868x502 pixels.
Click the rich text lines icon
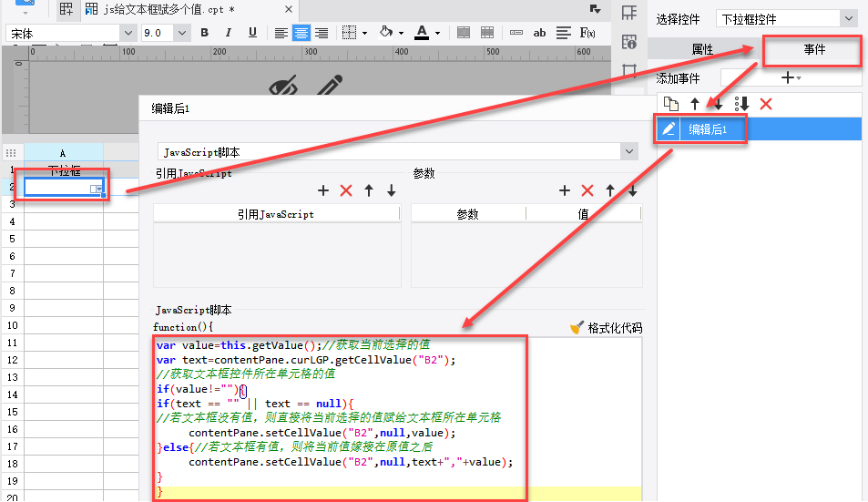563,33
